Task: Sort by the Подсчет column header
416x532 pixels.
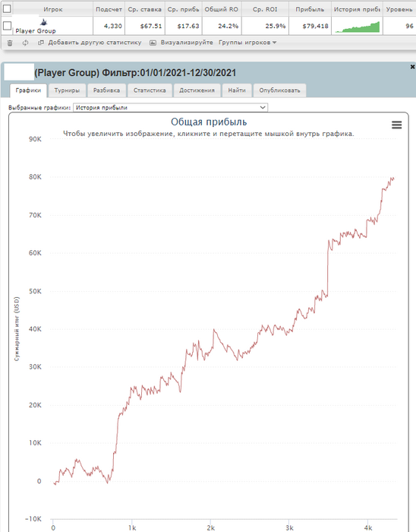Action: [109, 9]
